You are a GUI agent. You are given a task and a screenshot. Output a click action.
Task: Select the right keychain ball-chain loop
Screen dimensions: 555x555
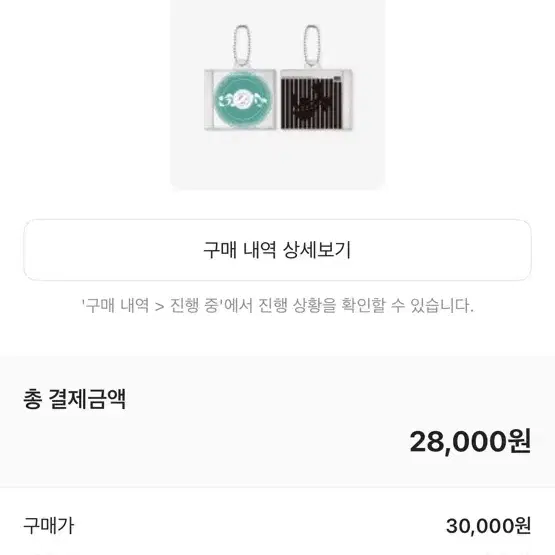click(311, 45)
